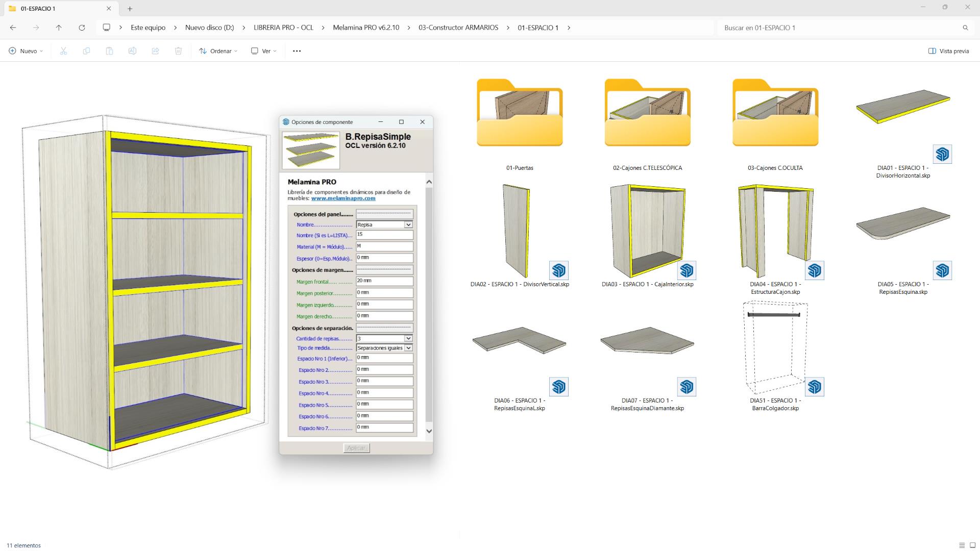Click the 11 elementos status text
This screenshot has height=551, width=980.
point(23,545)
